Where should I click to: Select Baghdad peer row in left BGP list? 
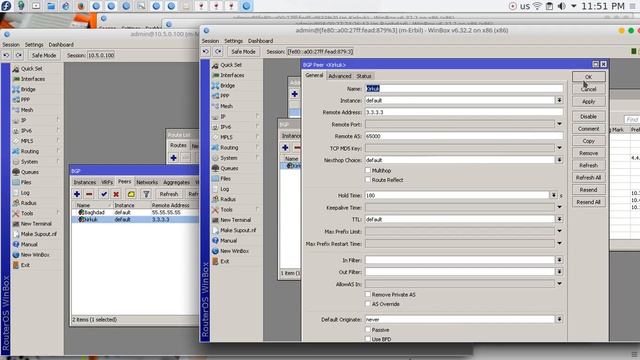[135, 212]
